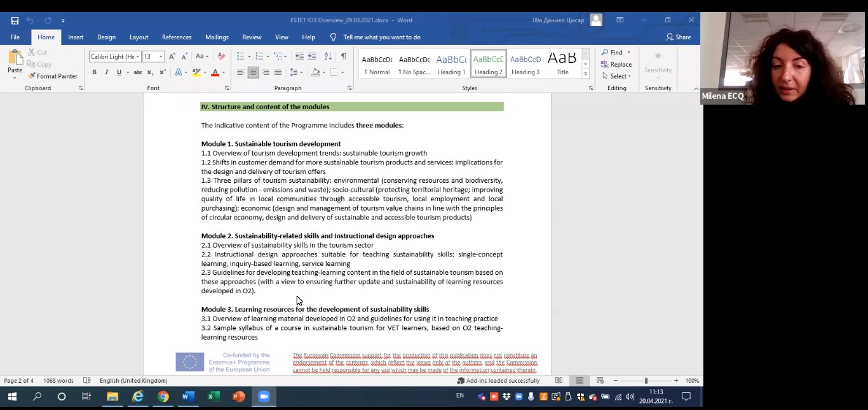The image size is (868, 410).
Task: Apply the Heading 1 style
Action: (451, 63)
